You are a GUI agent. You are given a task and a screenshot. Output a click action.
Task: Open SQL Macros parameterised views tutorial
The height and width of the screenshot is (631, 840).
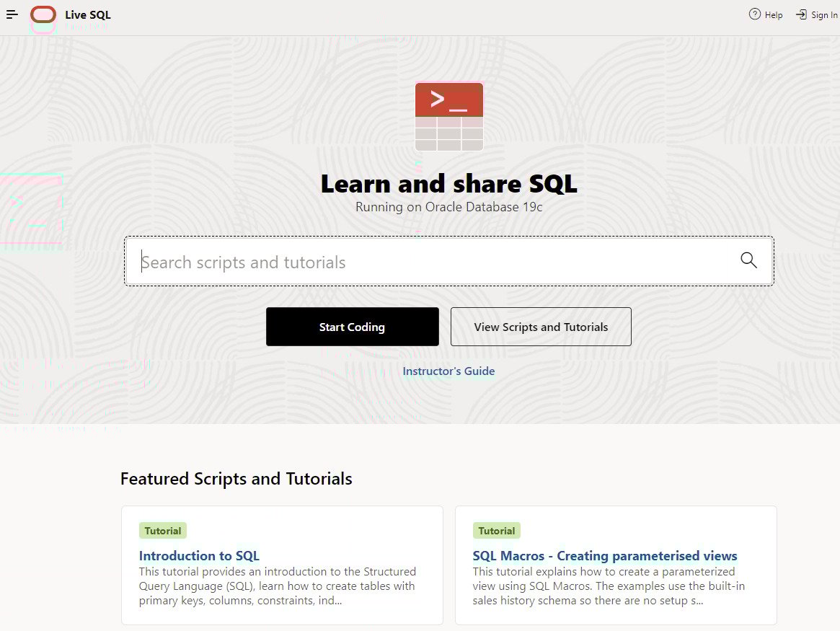click(x=604, y=556)
